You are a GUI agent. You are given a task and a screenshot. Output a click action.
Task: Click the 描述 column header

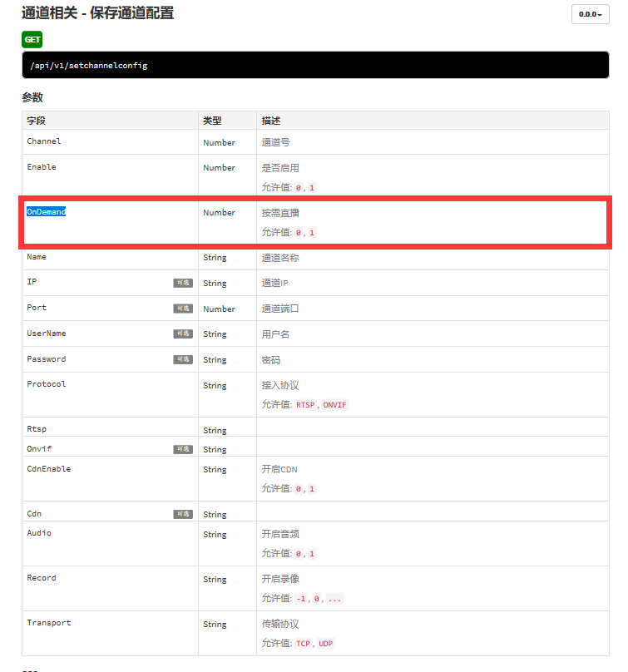(x=271, y=121)
